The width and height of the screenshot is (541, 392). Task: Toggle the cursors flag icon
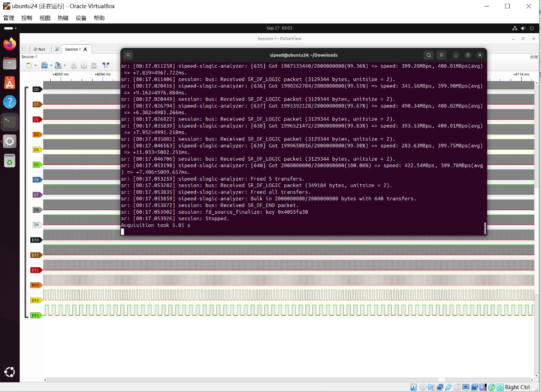106,65
